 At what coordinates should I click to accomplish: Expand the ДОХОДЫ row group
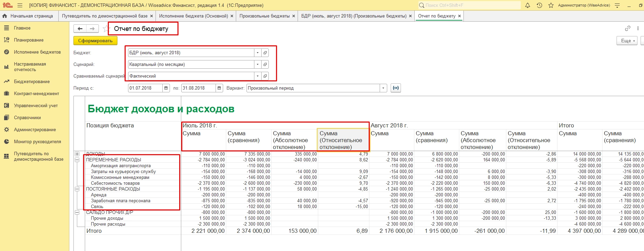[77, 154]
